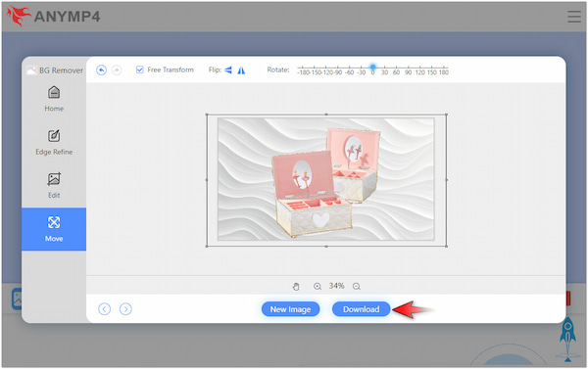588x369 pixels.
Task: Flip the image horizontally
Action: [241, 70]
